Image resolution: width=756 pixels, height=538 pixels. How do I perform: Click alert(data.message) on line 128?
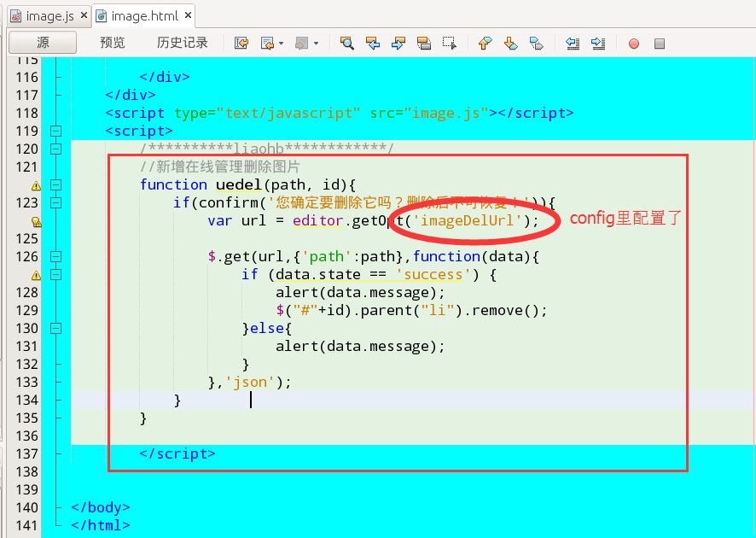click(x=360, y=292)
